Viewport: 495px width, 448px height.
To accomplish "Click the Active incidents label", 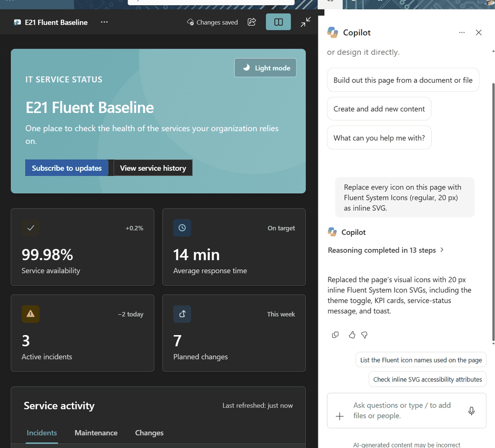I will tap(47, 357).
